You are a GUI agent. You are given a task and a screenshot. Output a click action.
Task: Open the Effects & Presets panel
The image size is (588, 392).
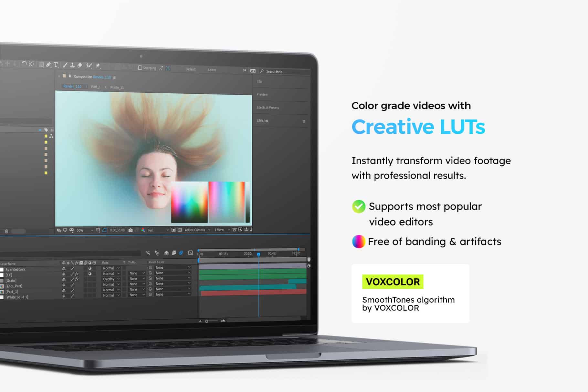point(268,108)
